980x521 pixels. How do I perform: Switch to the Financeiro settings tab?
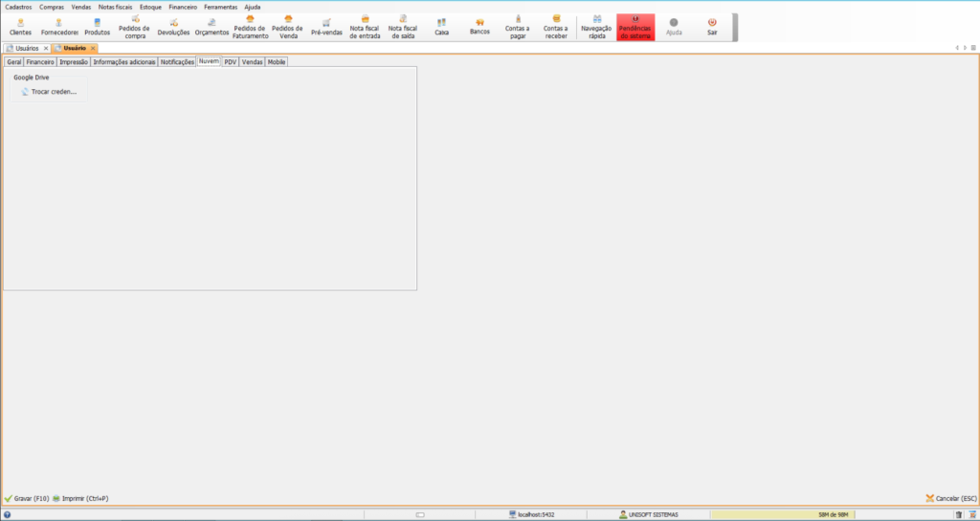[x=40, y=61]
